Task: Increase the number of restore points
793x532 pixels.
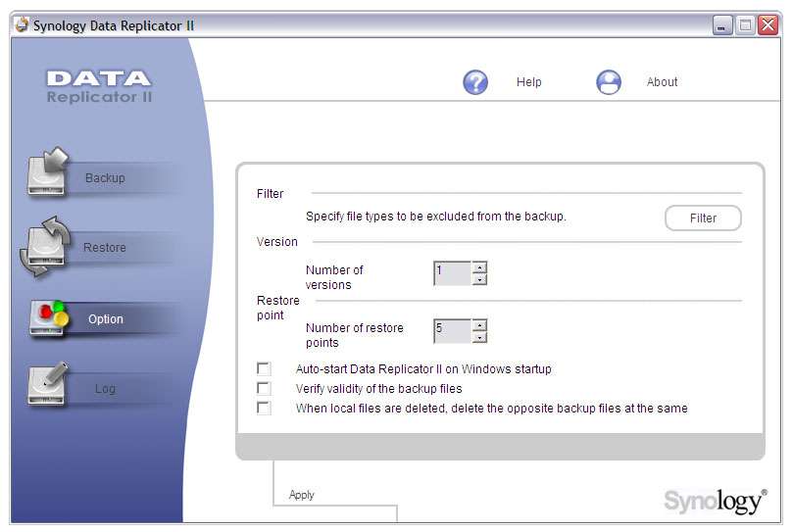Action: pyautogui.click(x=479, y=324)
